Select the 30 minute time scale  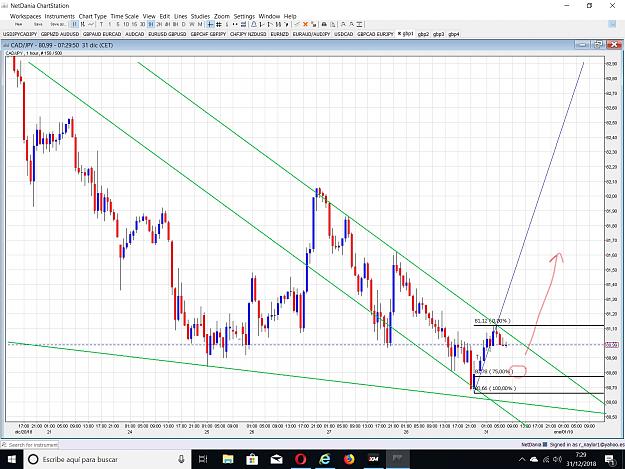click(x=142, y=24)
